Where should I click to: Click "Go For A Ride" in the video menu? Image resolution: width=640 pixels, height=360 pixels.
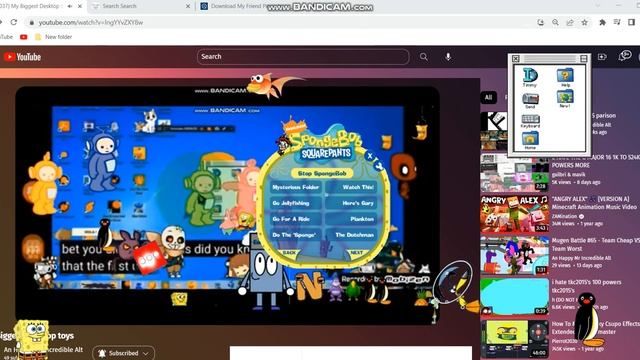296,219
